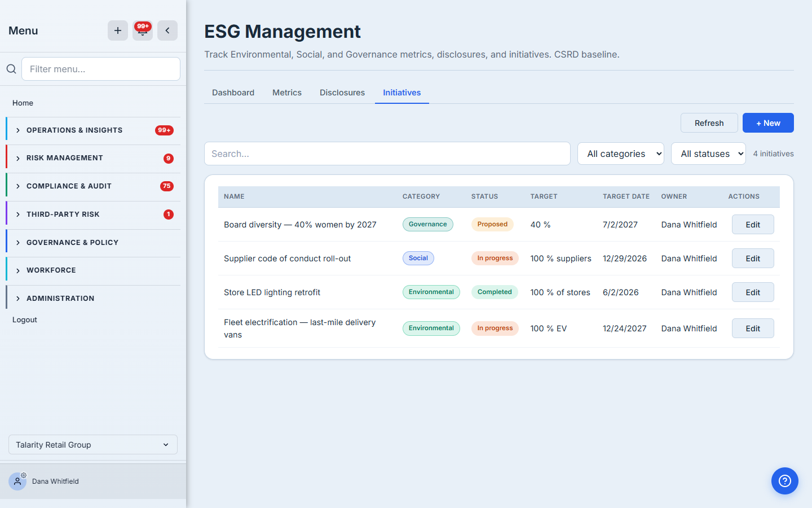This screenshot has width=812, height=508.
Task: Switch to the Metrics tab
Action: pos(287,93)
